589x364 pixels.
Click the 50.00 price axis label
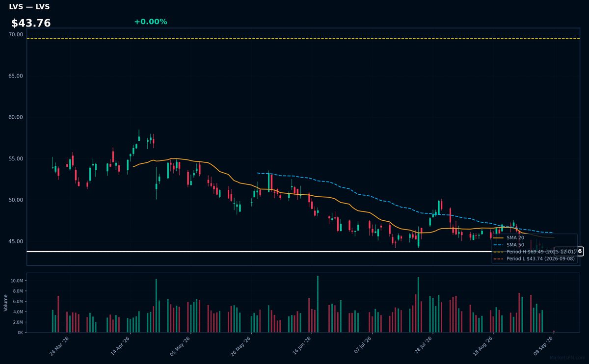[16, 200]
